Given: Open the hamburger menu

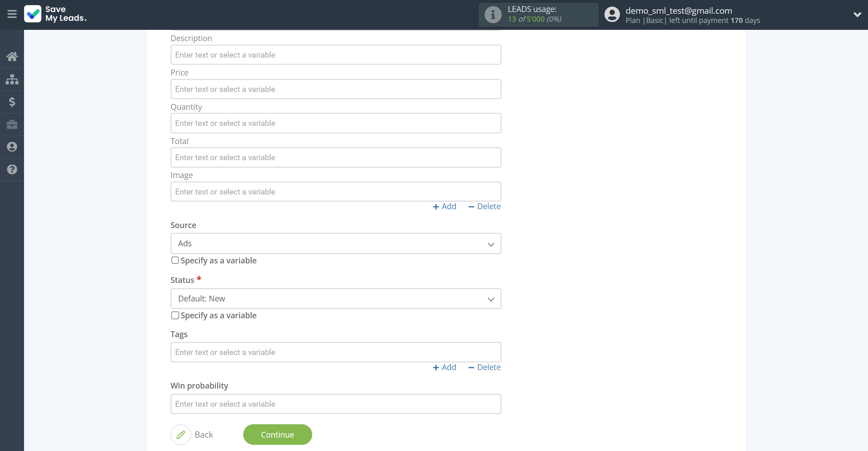Looking at the screenshot, I should pos(12,14).
